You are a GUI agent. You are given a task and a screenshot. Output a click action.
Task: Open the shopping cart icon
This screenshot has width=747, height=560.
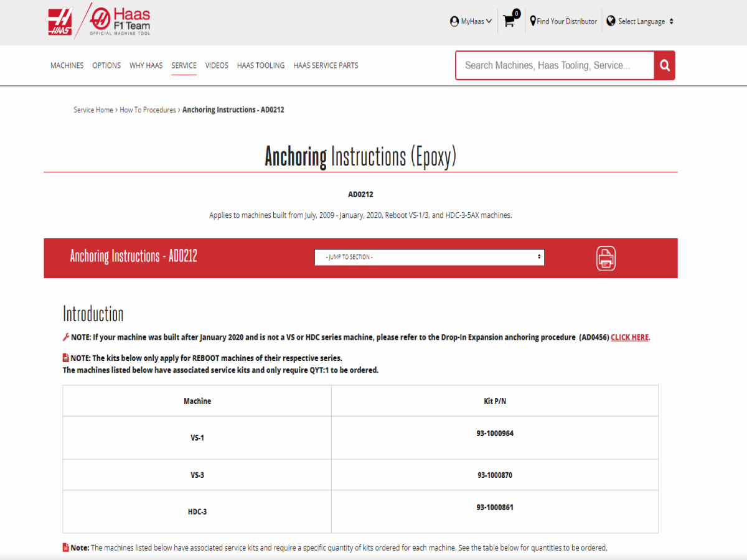coord(510,20)
